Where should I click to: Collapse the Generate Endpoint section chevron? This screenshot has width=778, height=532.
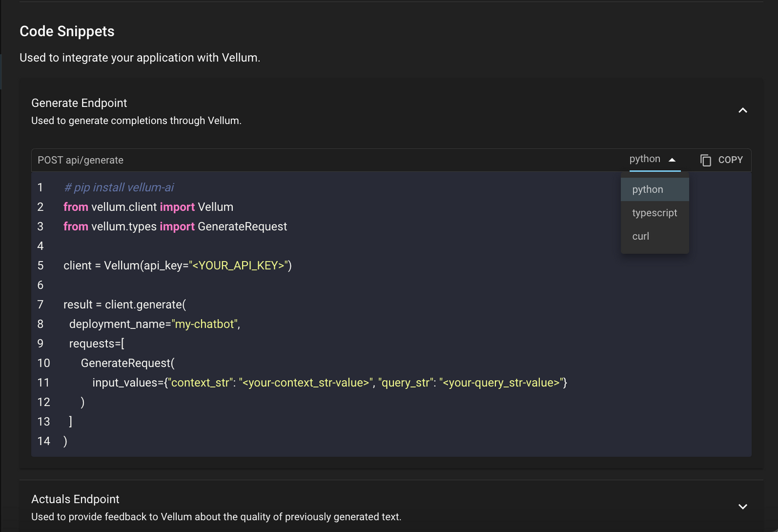click(x=743, y=110)
